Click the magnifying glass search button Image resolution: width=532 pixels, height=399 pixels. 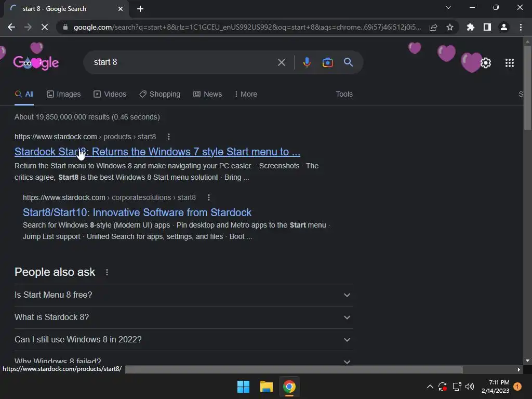click(348, 62)
